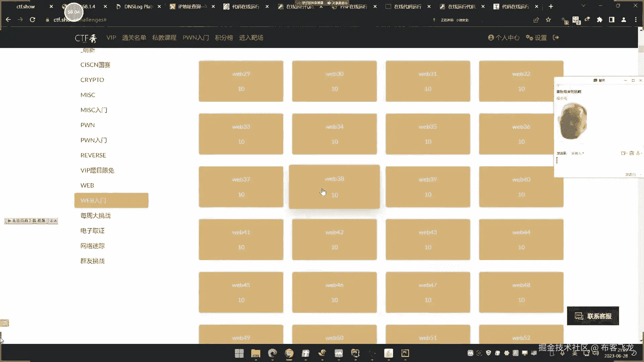This screenshot has height=362, width=644.
Task: Open the 个人中心 user center menu
Action: [x=504, y=38]
